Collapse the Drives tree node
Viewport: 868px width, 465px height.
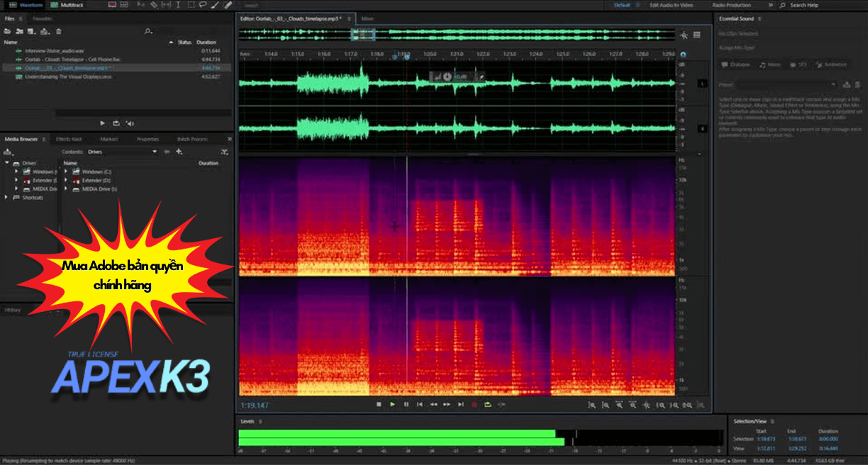(x=7, y=163)
